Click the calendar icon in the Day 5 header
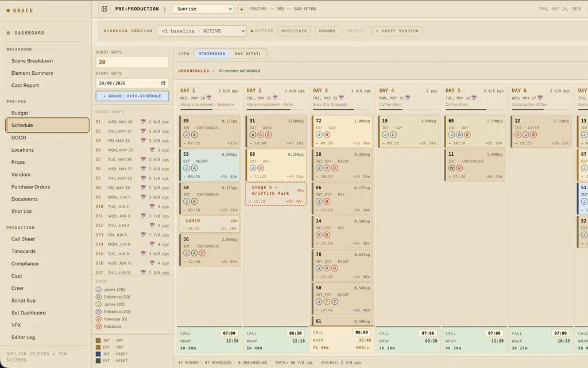Image resolution: width=588 pixels, height=368 pixels. point(474,98)
